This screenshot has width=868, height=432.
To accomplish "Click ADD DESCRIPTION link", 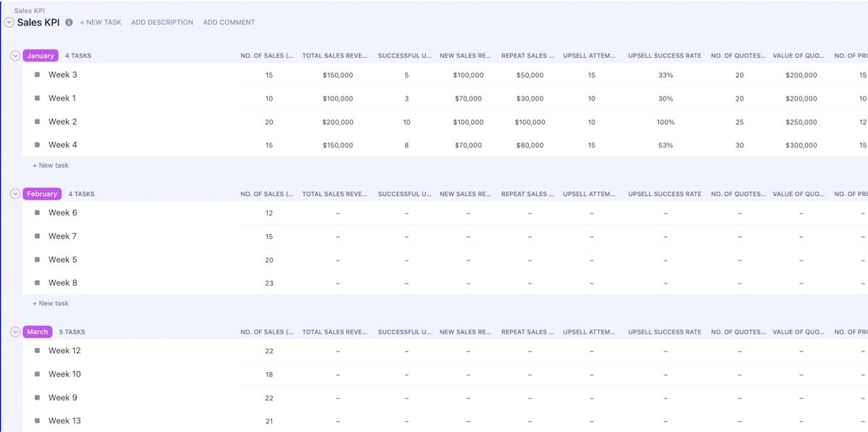I will pos(162,22).
